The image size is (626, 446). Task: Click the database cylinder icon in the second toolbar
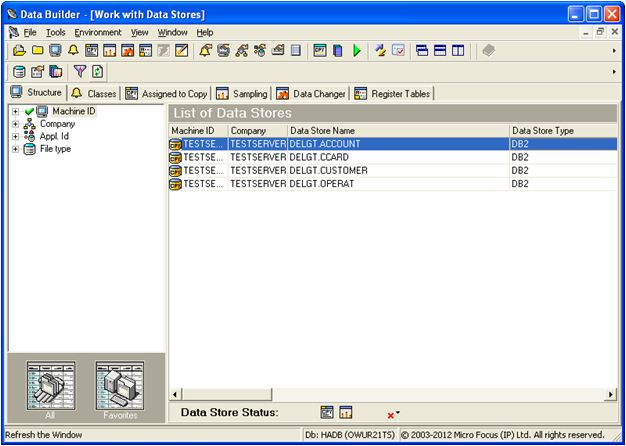tap(19, 72)
